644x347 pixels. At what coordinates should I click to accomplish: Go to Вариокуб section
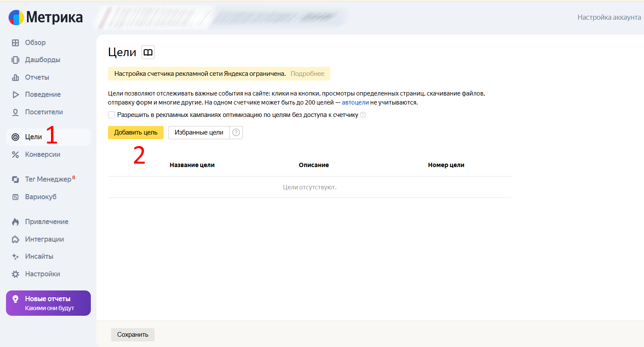tap(41, 197)
